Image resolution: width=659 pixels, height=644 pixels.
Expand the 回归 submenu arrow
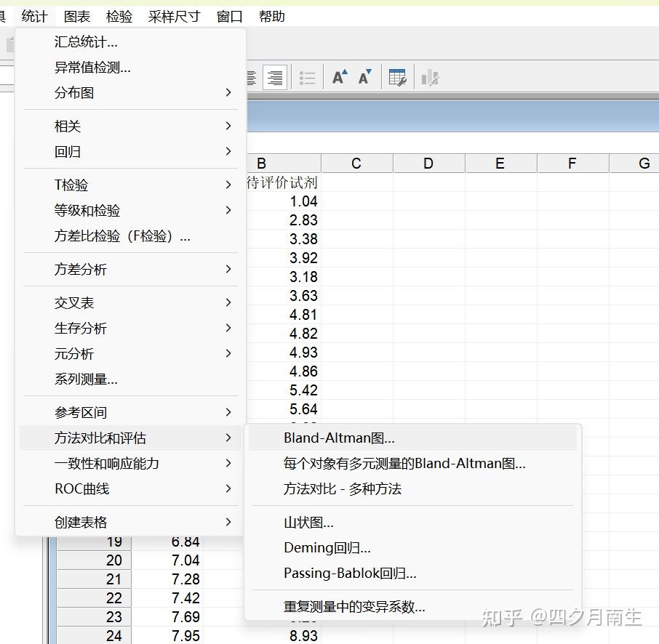click(x=228, y=152)
